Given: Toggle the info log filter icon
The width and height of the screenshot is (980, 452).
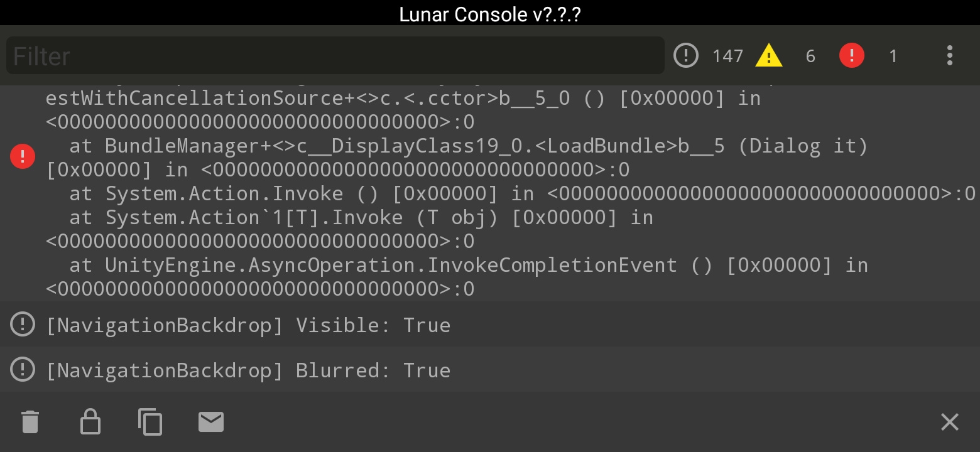Looking at the screenshot, I should pyautogui.click(x=685, y=55).
